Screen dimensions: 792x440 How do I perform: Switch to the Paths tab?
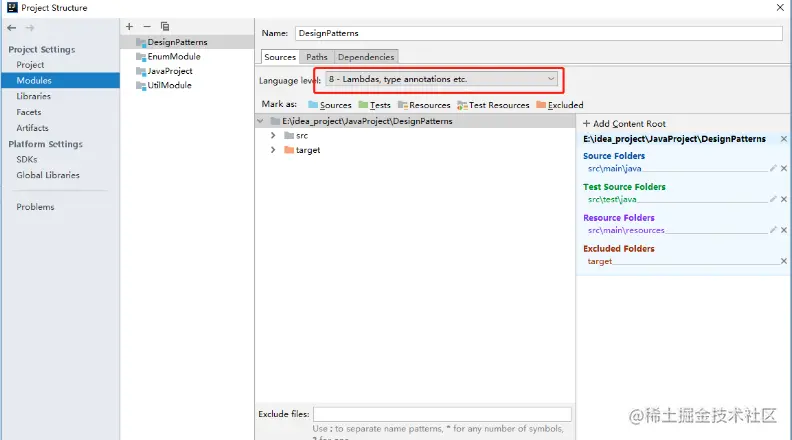317,57
